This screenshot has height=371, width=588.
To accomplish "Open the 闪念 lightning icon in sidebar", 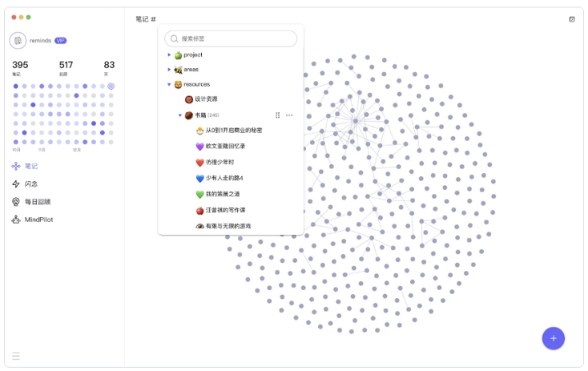I will 16,183.
